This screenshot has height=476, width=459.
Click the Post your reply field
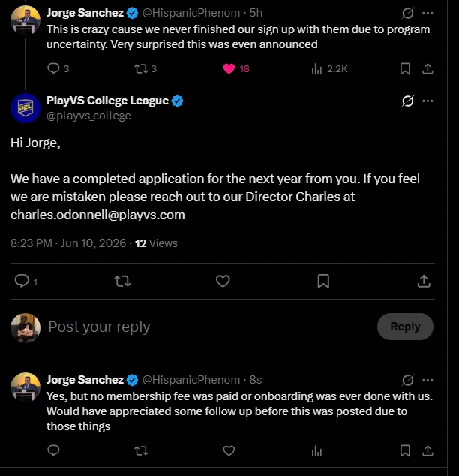[x=209, y=327]
